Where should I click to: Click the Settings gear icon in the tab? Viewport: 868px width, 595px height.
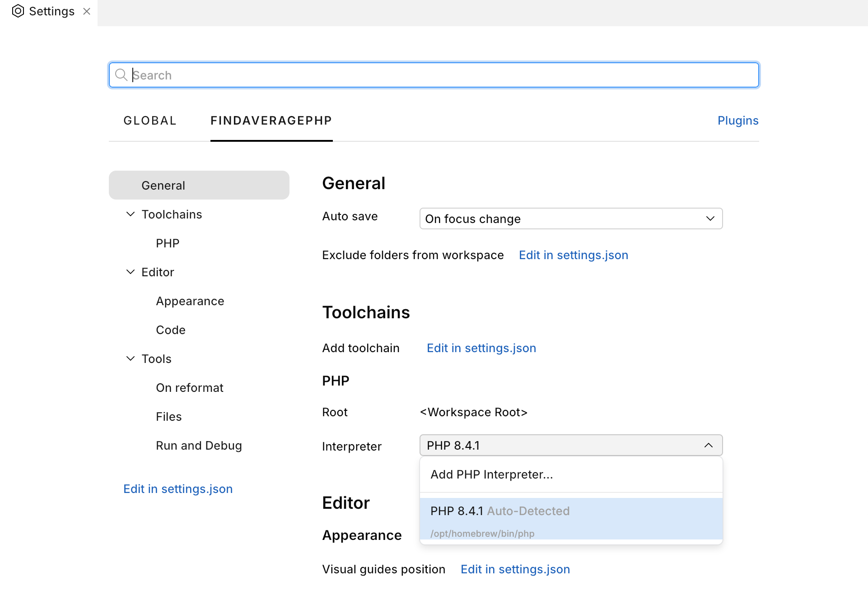pos(18,11)
